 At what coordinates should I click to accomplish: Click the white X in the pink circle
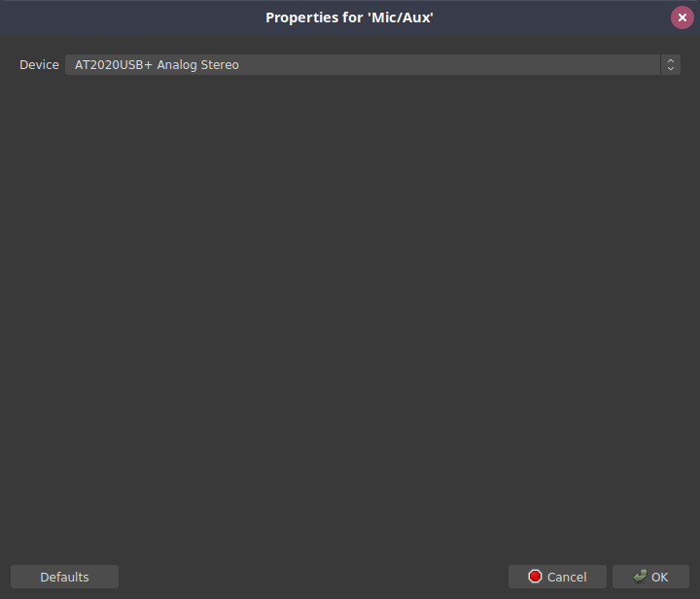682,18
